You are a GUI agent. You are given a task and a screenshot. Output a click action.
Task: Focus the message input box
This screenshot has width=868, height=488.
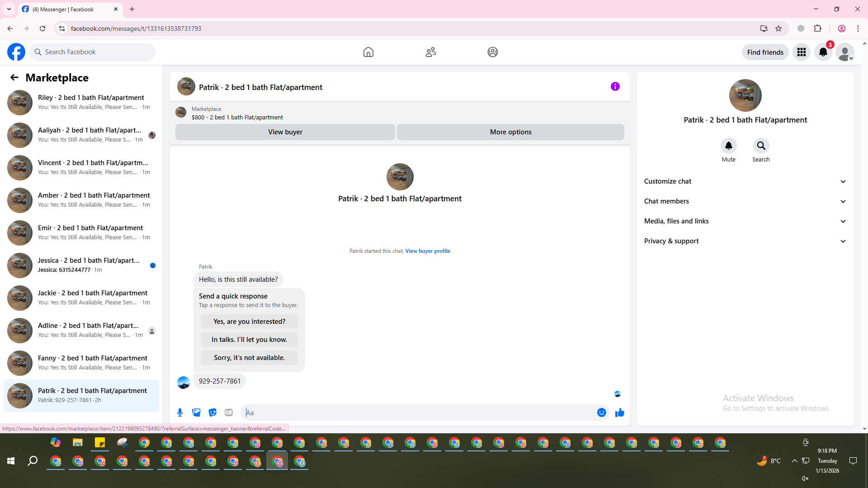pos(420,412)
